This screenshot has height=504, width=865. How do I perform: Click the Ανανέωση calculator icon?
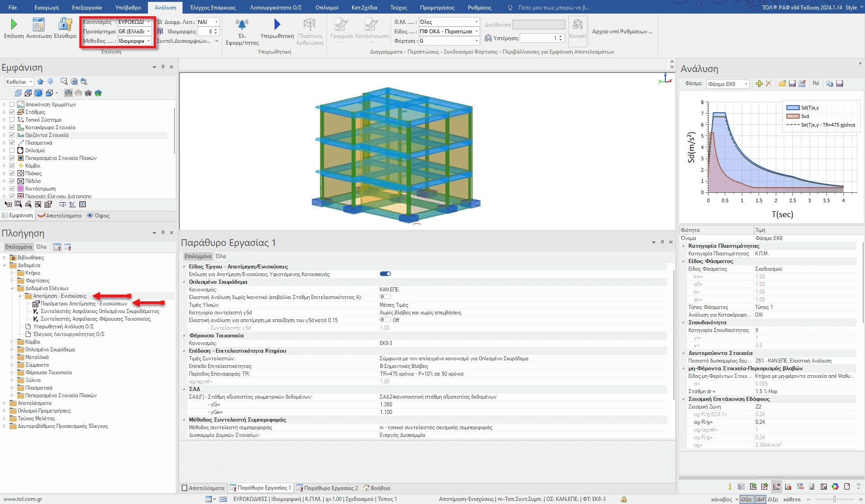(x=39, y=24)
